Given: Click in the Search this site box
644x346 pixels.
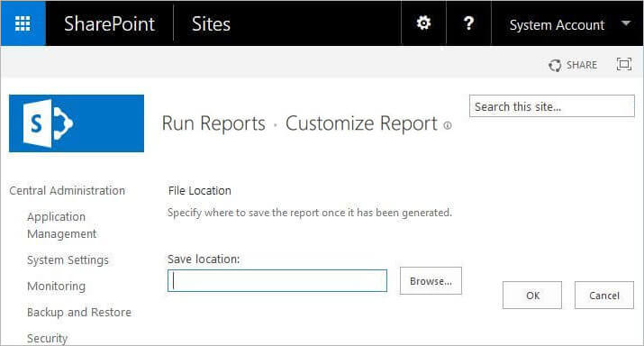Looking at the screenshot, I should (551, 106).
